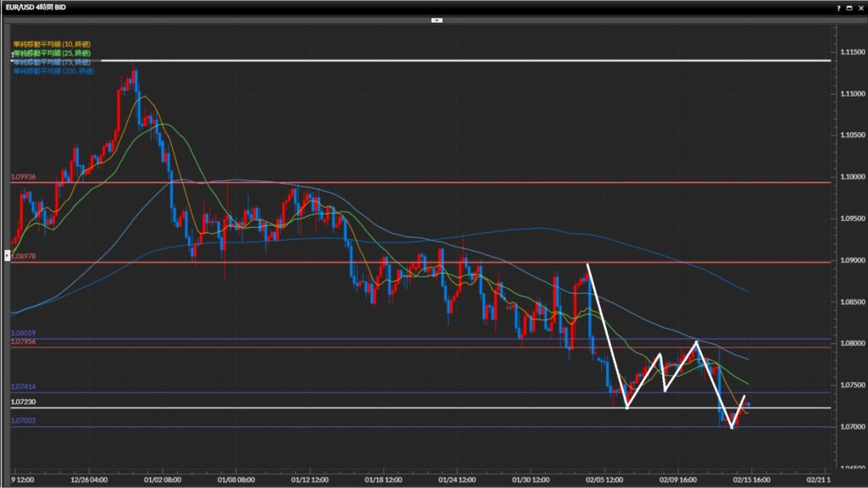This screenshot has height=488, width=868.
Task: Maximize the EUR/USD chart window
Action: [x=849, y=7]
